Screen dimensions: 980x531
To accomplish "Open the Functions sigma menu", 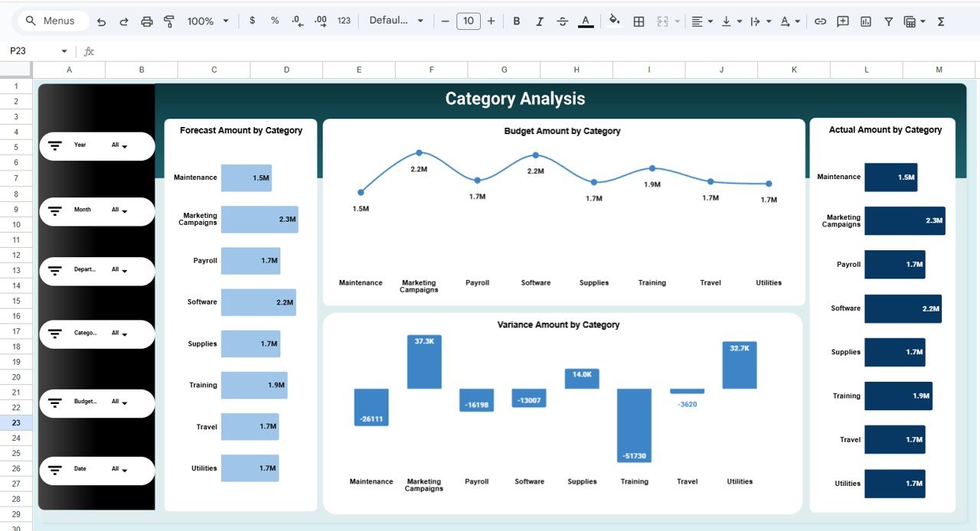I will coord(940,21).
